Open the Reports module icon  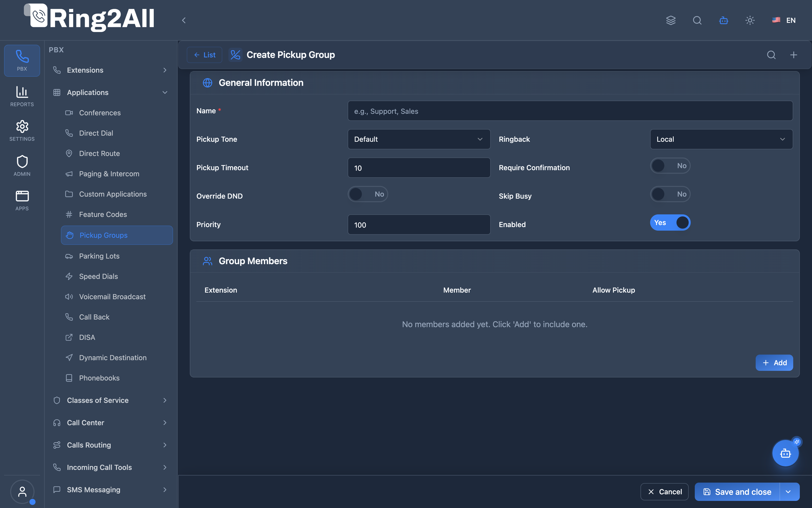(x=22, y=97)
